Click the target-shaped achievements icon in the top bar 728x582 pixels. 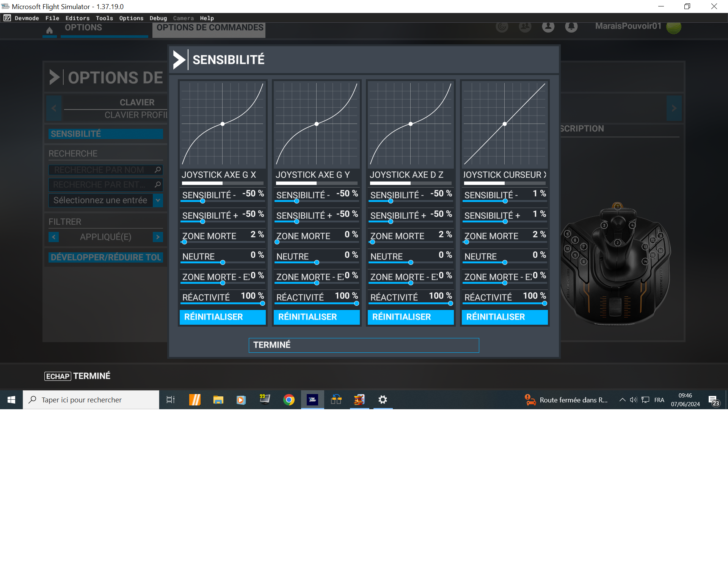coord(502,27)
